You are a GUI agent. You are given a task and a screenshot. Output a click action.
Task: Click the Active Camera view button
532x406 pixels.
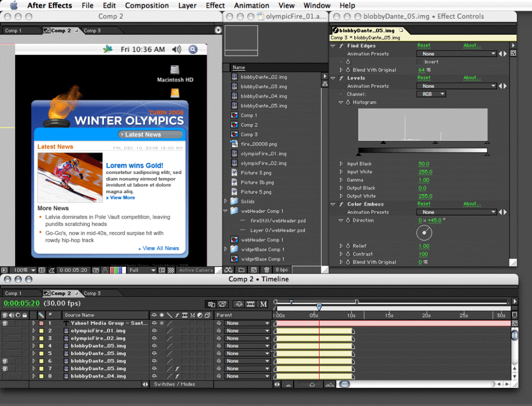click(x=196, y=270)
